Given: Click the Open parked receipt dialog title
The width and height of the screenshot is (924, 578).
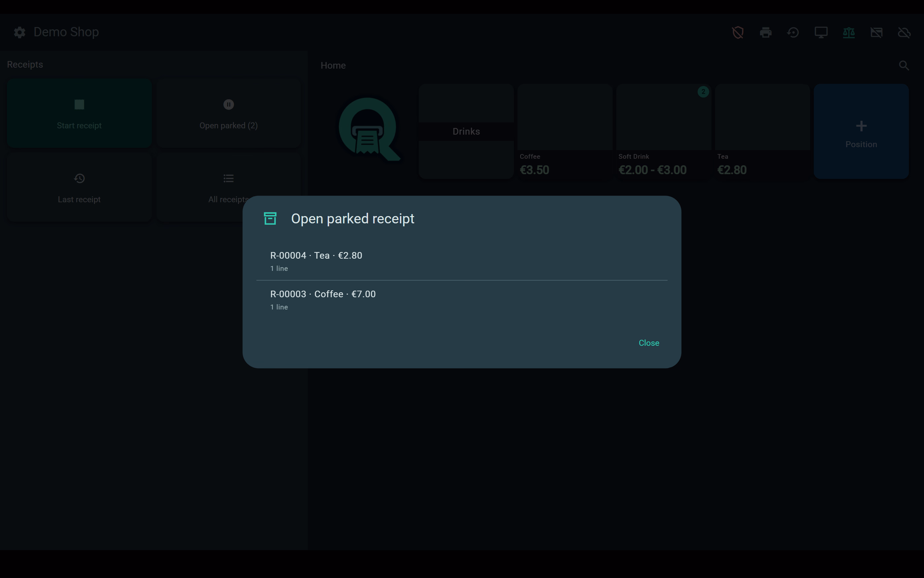Looking at the screenshot, I should [x=352, y=219].
